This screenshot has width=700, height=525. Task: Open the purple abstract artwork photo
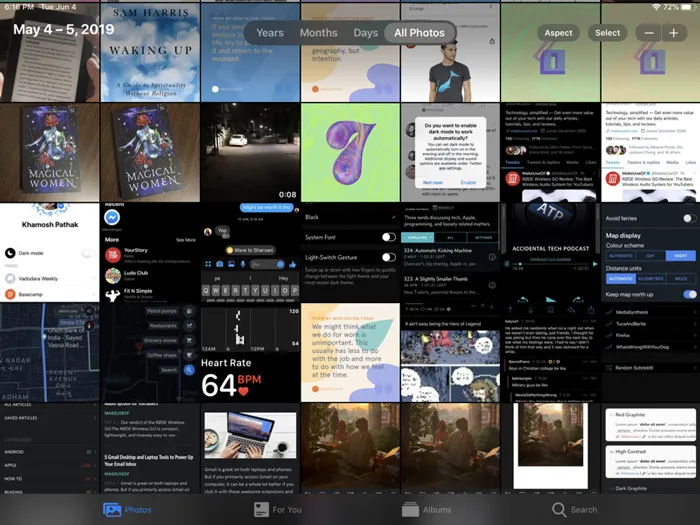click(350, 152)
